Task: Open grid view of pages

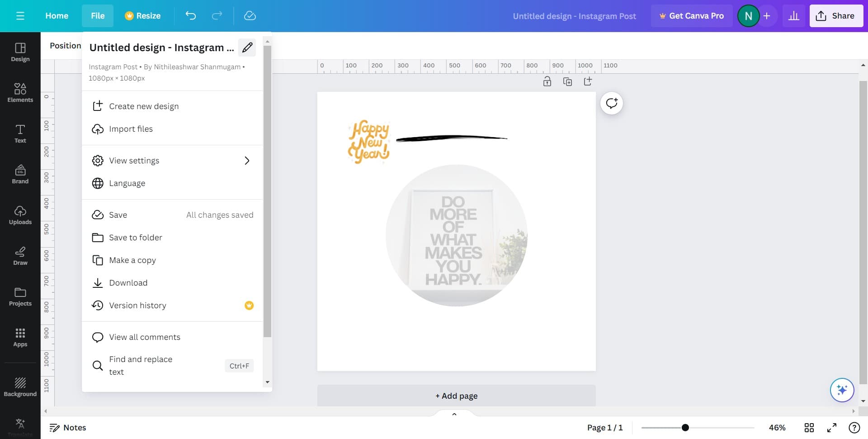Action: [809, 428]
